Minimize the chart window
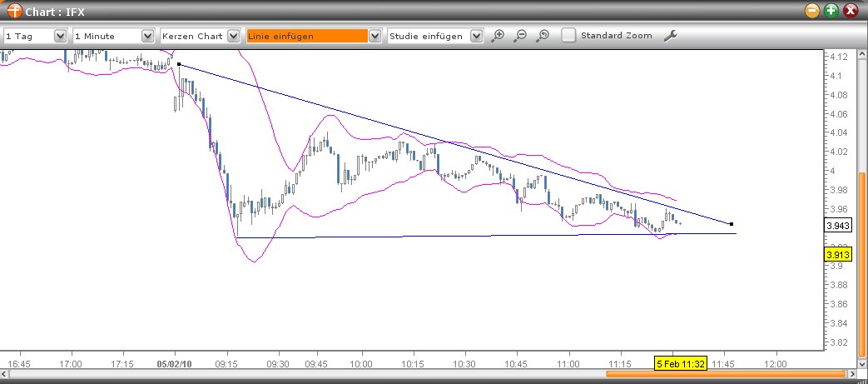Screen dimensions: 868x384 pos(812,11)
